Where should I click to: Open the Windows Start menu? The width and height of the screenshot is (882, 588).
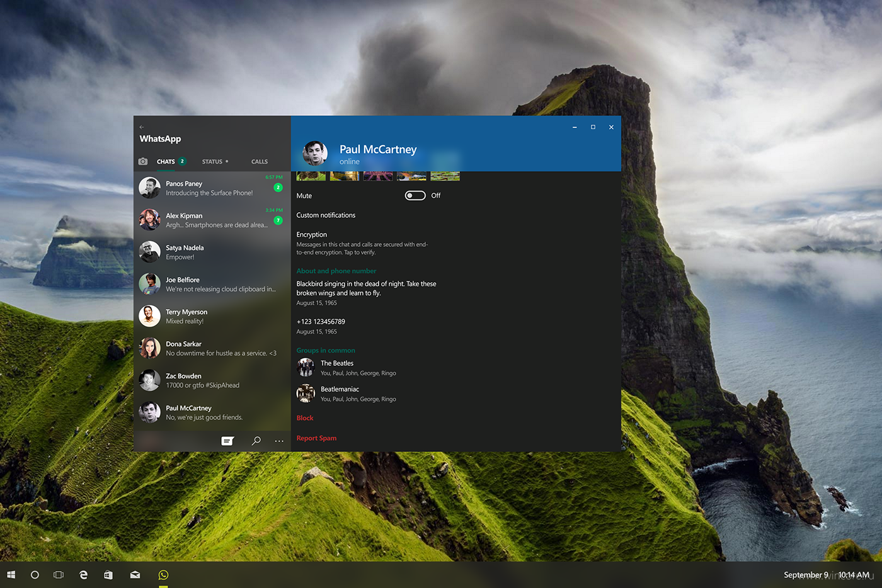point(11,575)
